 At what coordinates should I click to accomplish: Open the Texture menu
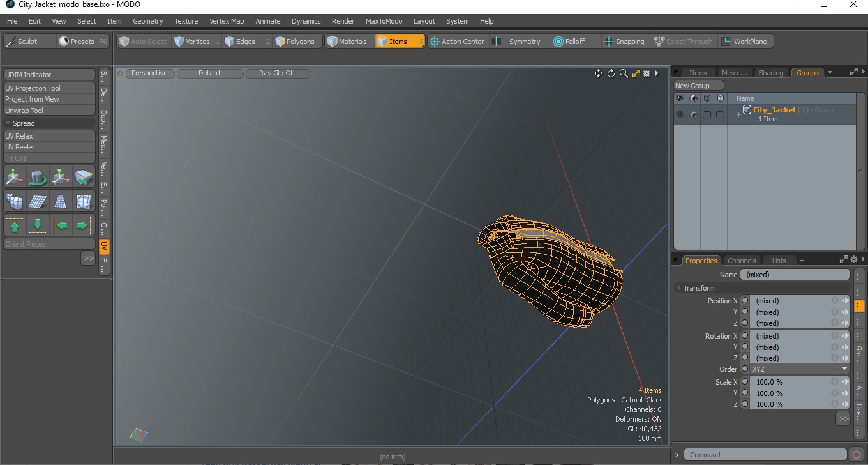click(186, 21)
